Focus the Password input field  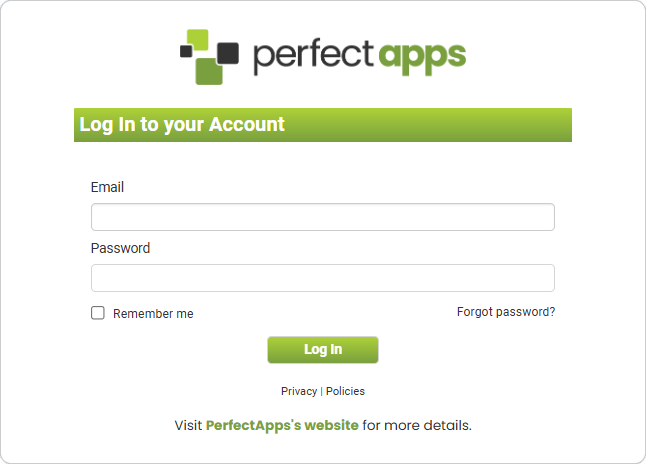pos(322,278)
